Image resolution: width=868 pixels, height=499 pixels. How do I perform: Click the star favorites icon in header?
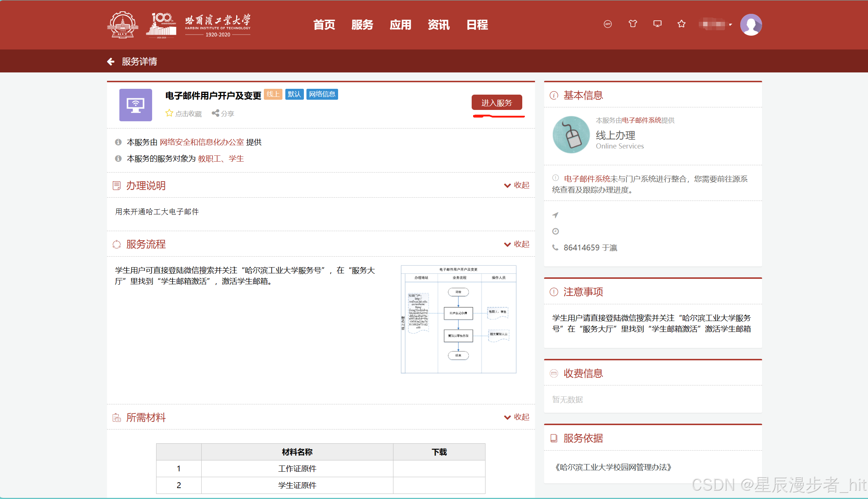681,24
